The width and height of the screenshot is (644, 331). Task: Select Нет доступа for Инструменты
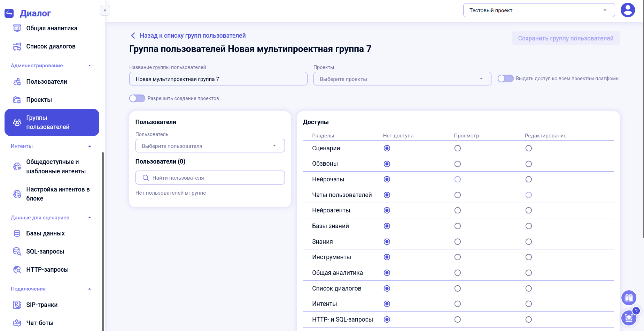387,257
